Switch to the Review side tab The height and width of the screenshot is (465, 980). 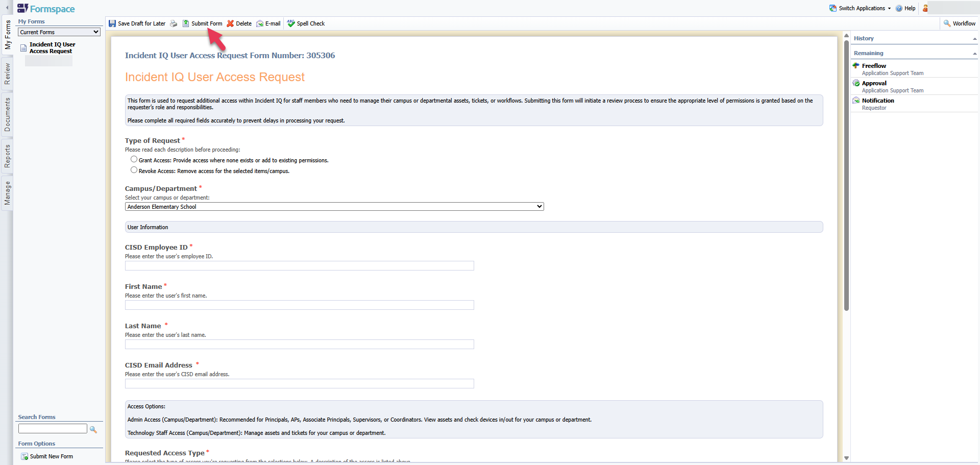(x=7, y=74)
